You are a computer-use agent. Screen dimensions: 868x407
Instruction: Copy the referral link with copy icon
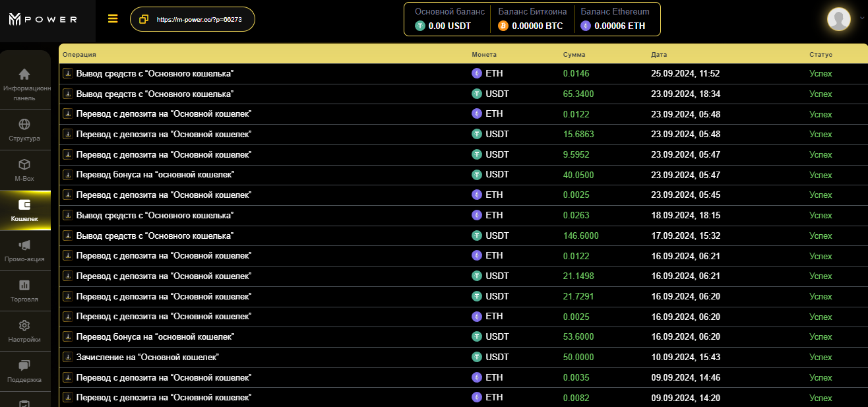point(144,19)
